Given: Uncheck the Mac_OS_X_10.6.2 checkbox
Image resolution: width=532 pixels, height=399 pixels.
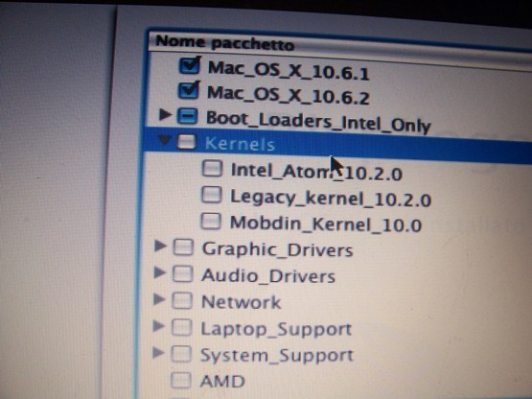Looking at the screenshot, I should [x=189, y=89].
